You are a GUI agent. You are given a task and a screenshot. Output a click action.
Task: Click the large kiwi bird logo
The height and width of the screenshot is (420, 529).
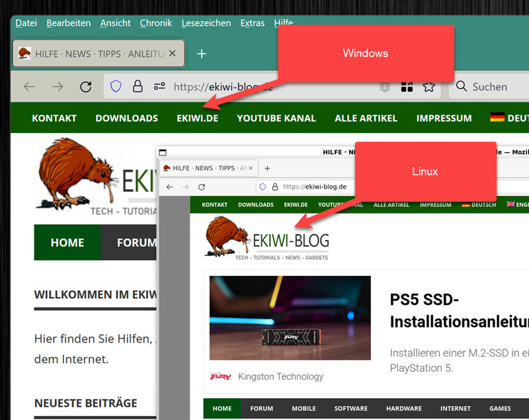point(78,173)
